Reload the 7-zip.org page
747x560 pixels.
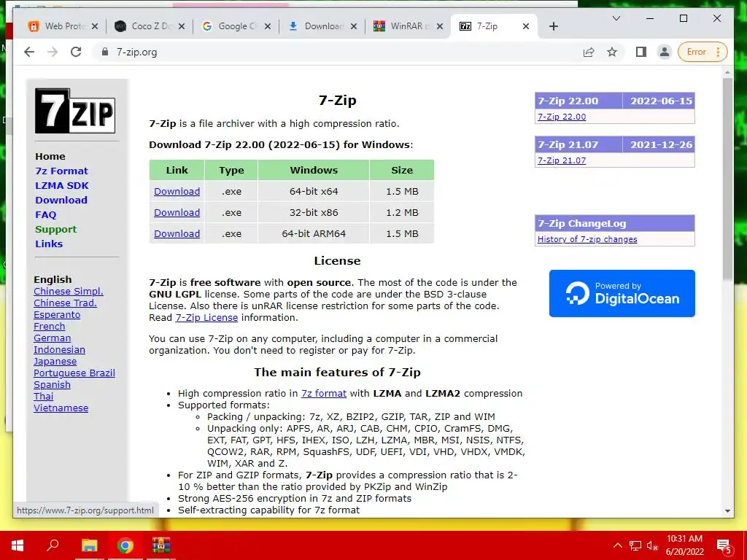tap(76, 52)
